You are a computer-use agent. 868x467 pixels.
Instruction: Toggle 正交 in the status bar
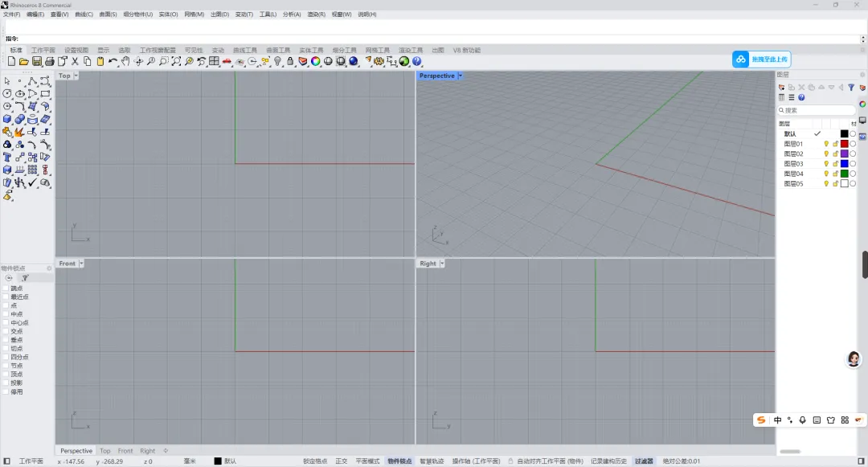point(342,461)
